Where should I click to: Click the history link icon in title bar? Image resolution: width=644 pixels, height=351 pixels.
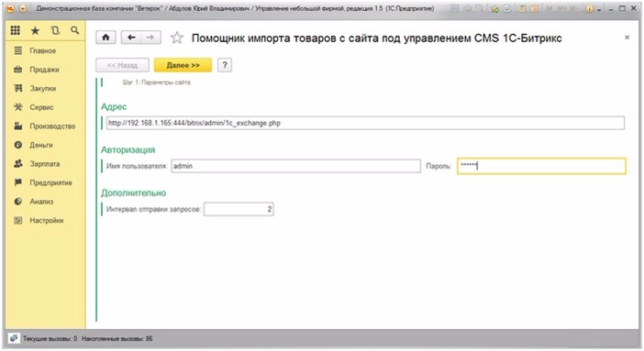pyautogui.click(x=507, y=8)
